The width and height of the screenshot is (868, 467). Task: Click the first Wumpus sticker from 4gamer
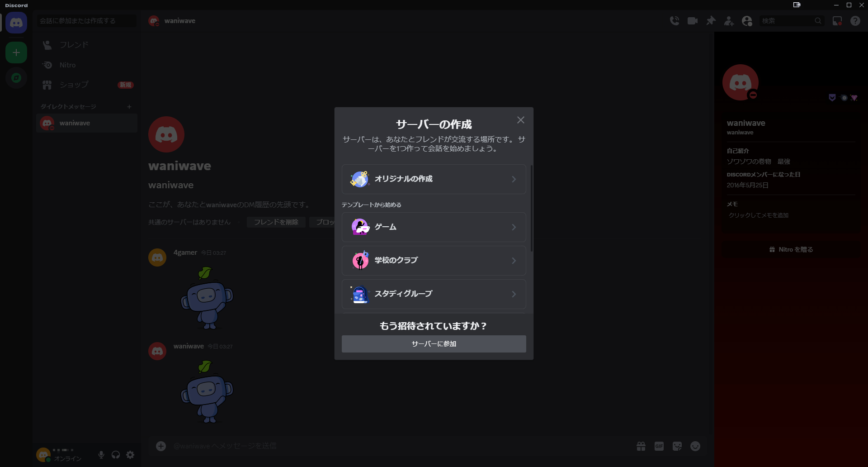[x=207, y=298]
